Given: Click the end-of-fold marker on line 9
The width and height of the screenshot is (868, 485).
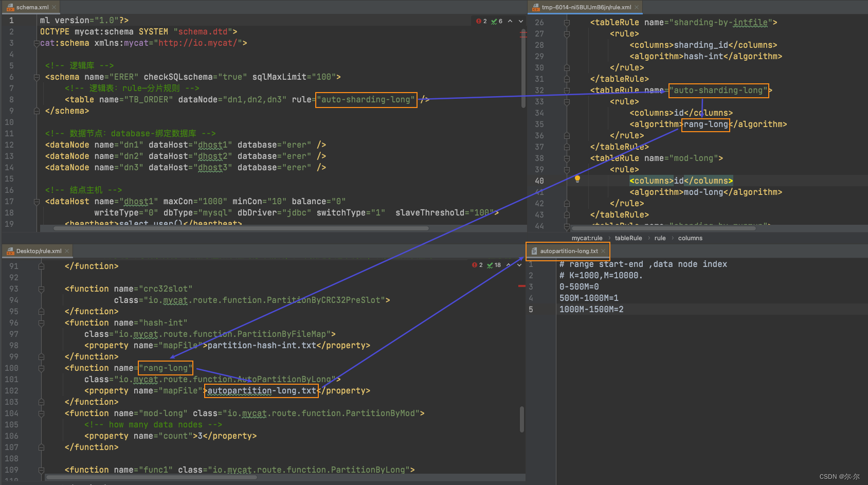Looking at the screenshot, I should 37,111.
